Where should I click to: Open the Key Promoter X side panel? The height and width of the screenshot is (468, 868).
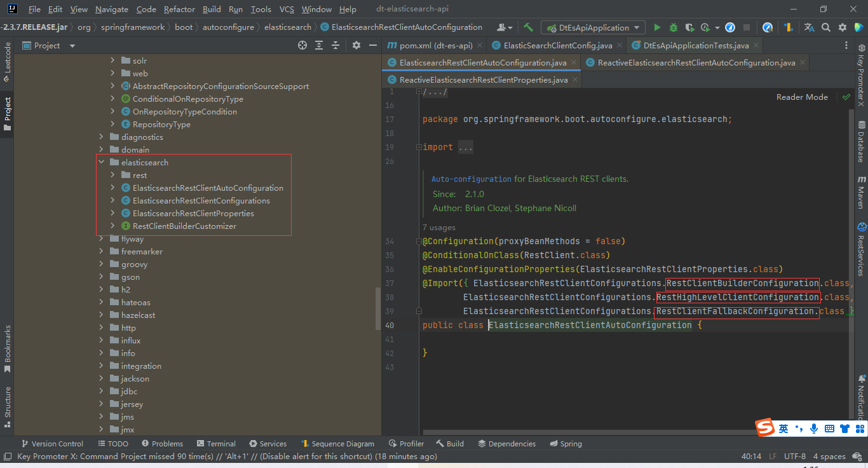[x=862, y=75]
